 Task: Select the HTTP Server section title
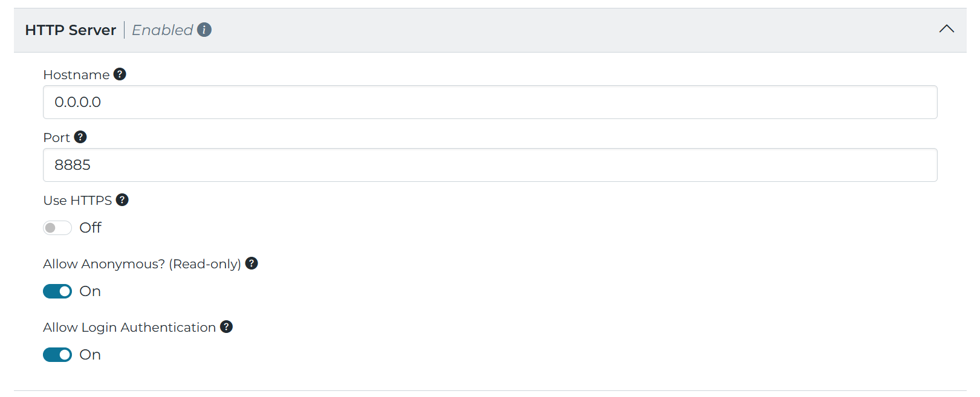(71, 30)
